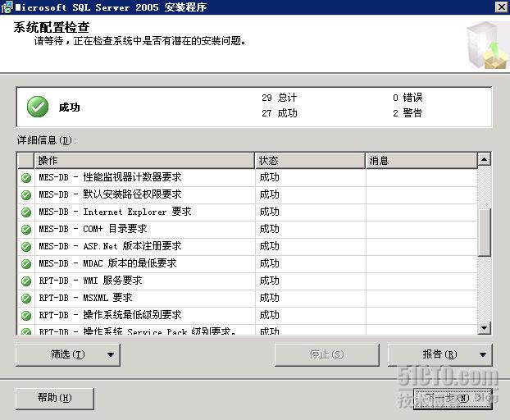Click the green check icon for COM+ 目录要求 row

(26, 230)
